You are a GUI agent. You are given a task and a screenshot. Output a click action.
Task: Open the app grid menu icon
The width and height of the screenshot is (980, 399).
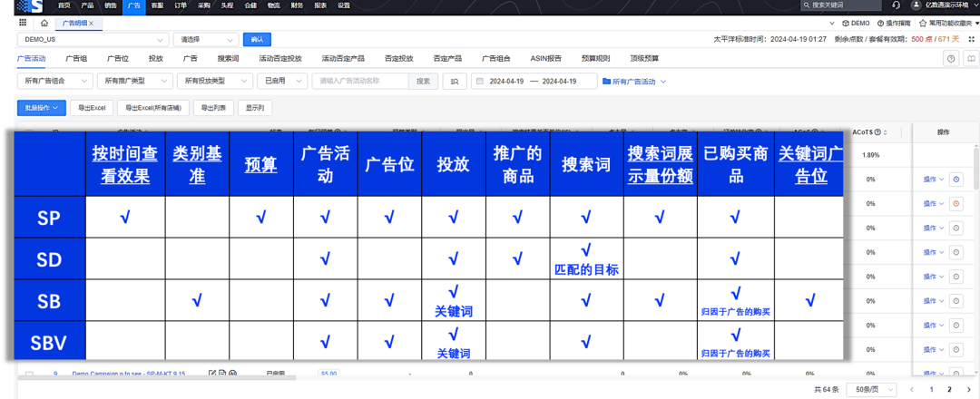pyautogui.click(x=23, y=23)
